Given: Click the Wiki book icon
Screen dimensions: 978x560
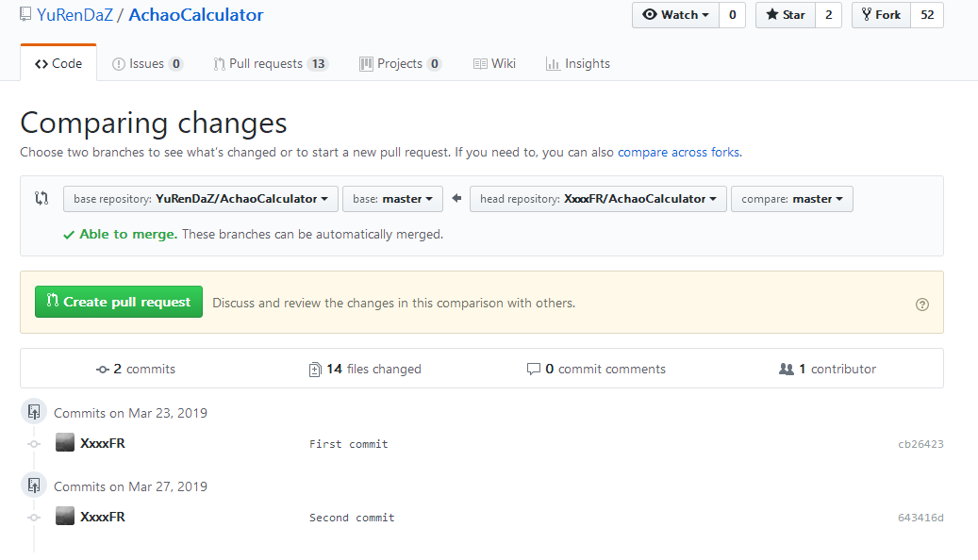Looking at the screenshot, I should point(480,63).
